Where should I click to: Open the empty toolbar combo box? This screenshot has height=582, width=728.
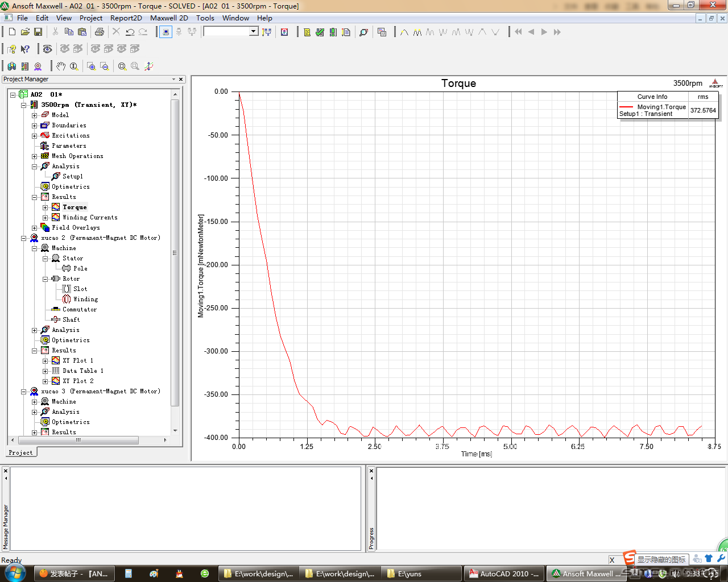pyautogui.click(x=231, y=31)
